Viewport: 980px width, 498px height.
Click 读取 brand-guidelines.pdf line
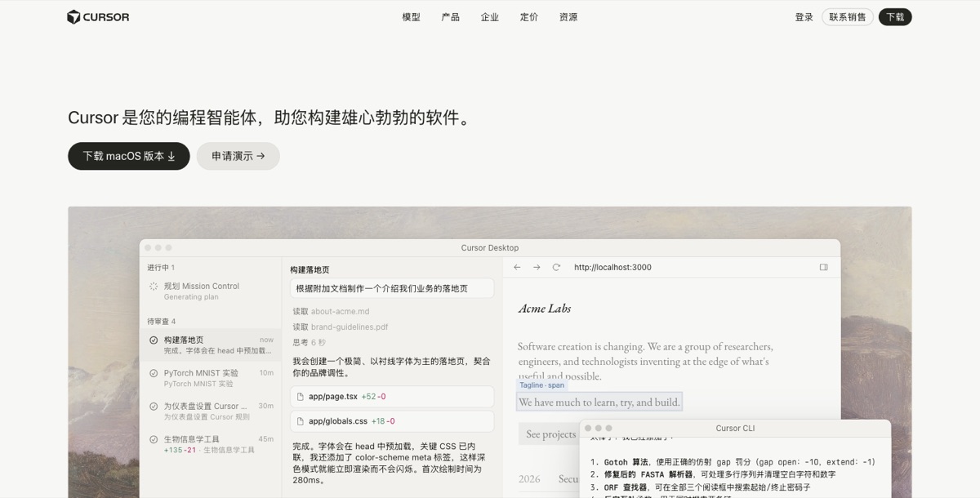click(x=340, y=327)
